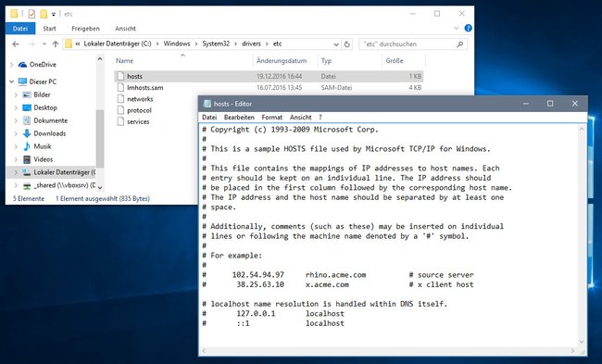Select the Bilder folder icon

pyautogui.click(x=27, y=94)
